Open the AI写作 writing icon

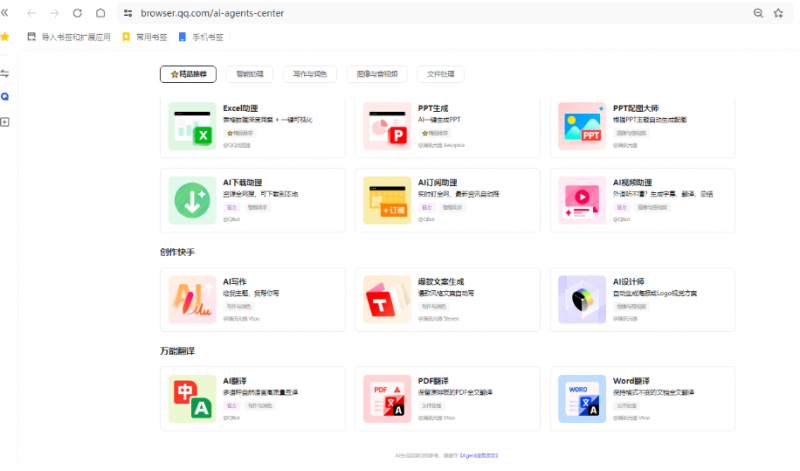click(x=192, y=300)
